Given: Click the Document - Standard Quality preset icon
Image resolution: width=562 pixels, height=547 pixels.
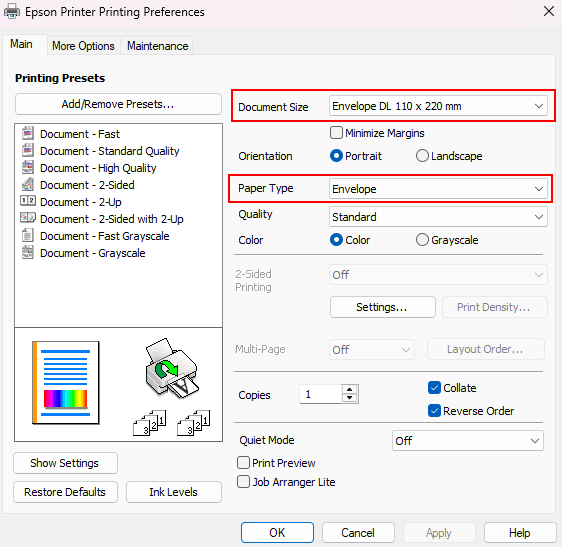Looking at the screenshot, I should click(28, 150).
